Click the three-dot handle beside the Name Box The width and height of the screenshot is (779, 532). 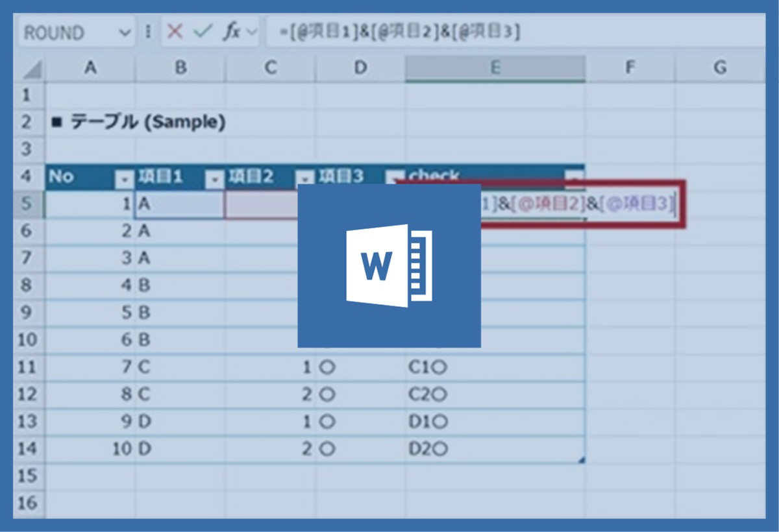[x=148, y=32]
